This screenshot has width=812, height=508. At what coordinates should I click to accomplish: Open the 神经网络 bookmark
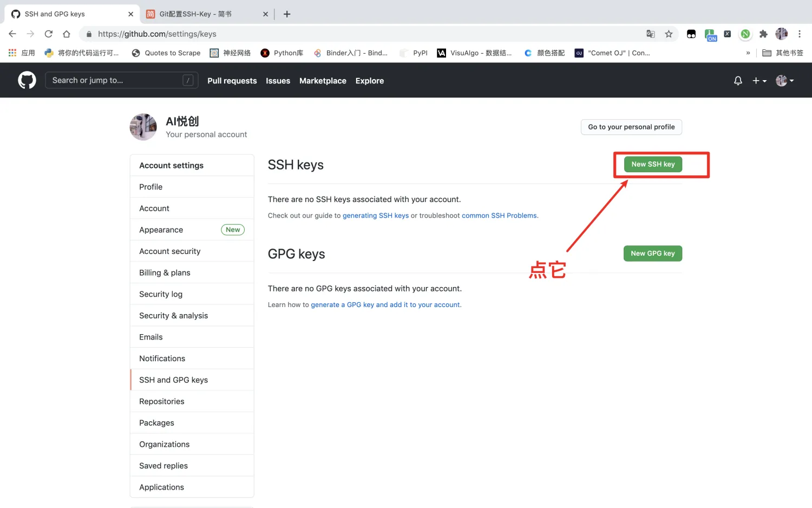point(231,53)
